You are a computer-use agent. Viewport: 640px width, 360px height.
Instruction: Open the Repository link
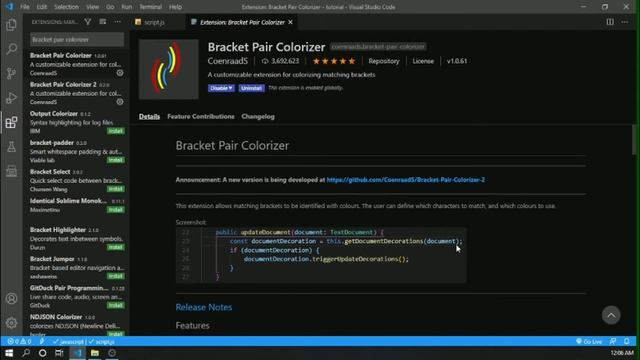[384, 61]
